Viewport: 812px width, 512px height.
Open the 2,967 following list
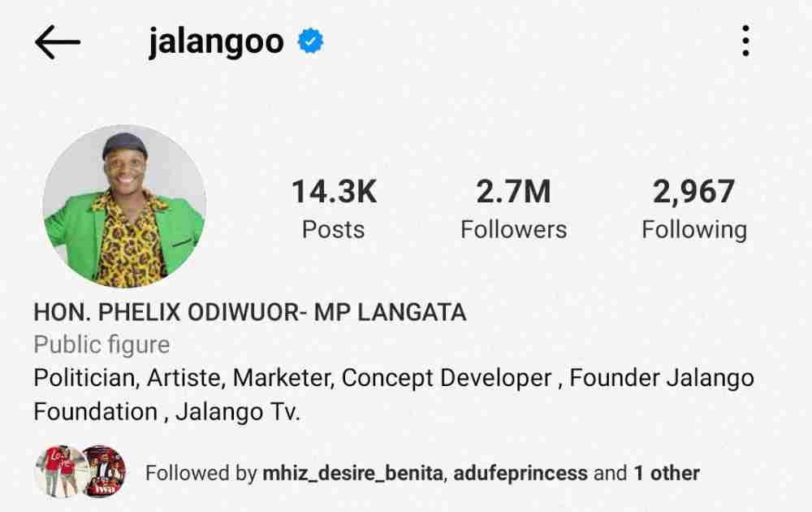[x=694, y=192]
